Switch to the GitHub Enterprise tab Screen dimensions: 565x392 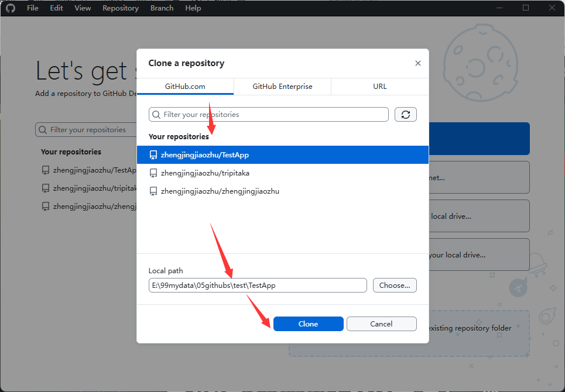(x=282, y=87)
